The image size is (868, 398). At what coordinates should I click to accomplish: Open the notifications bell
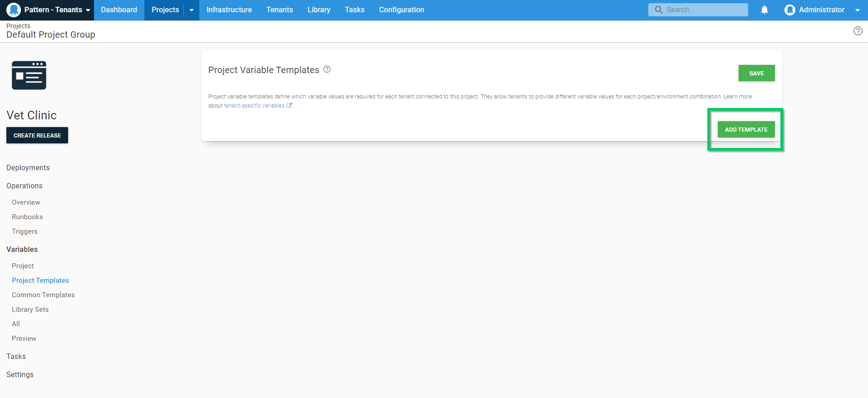point(764,10)
